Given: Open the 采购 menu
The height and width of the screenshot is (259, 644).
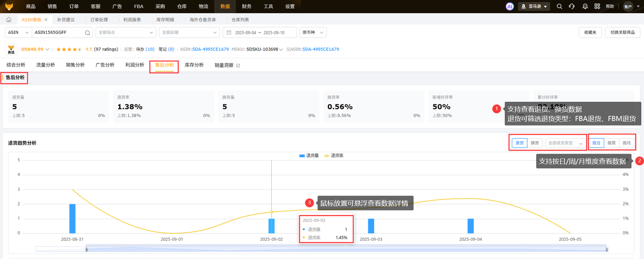Looking at the screenshot, I should (160, 7).
